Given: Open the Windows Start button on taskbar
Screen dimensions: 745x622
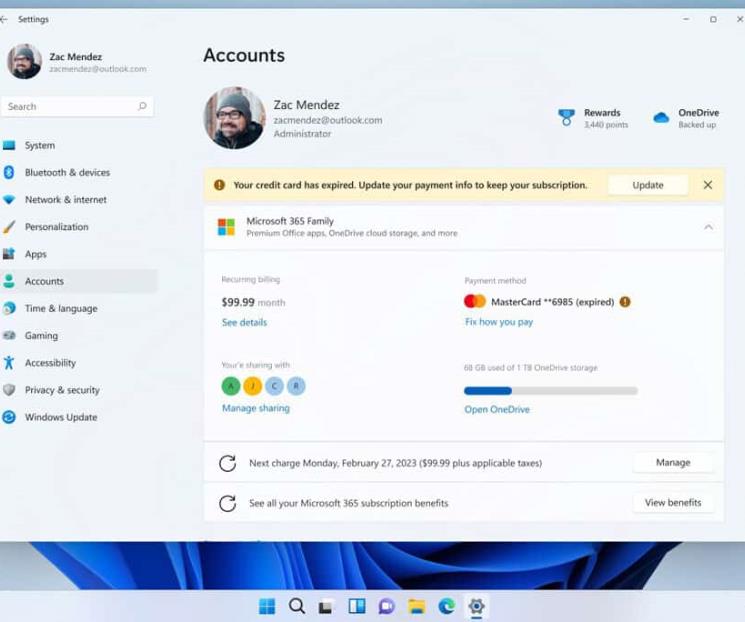Looking at the screenshot, I should tap(267, 606).
